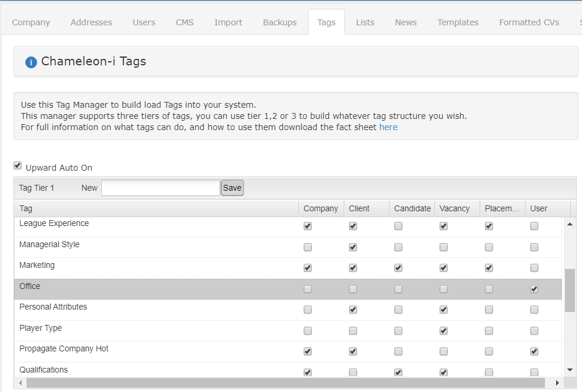Check User for Marketing
This screenshot has width=582, height=392.
click(534, 268)
